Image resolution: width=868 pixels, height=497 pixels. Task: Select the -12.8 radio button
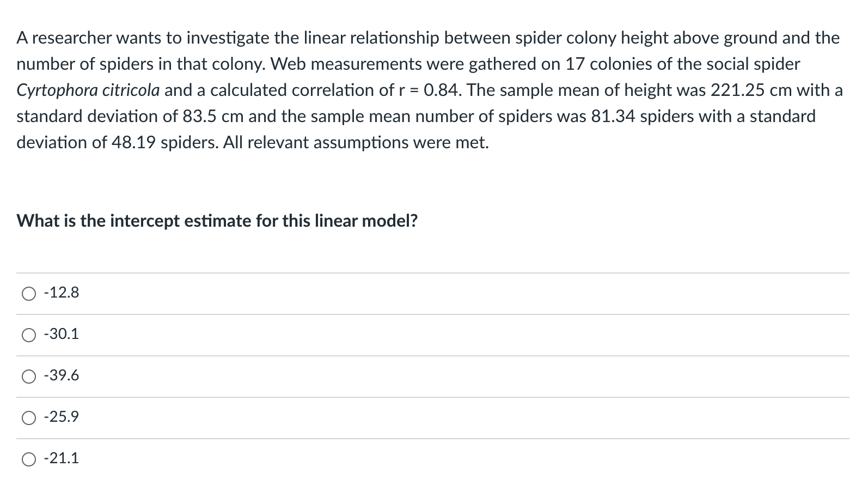point(28,294)
